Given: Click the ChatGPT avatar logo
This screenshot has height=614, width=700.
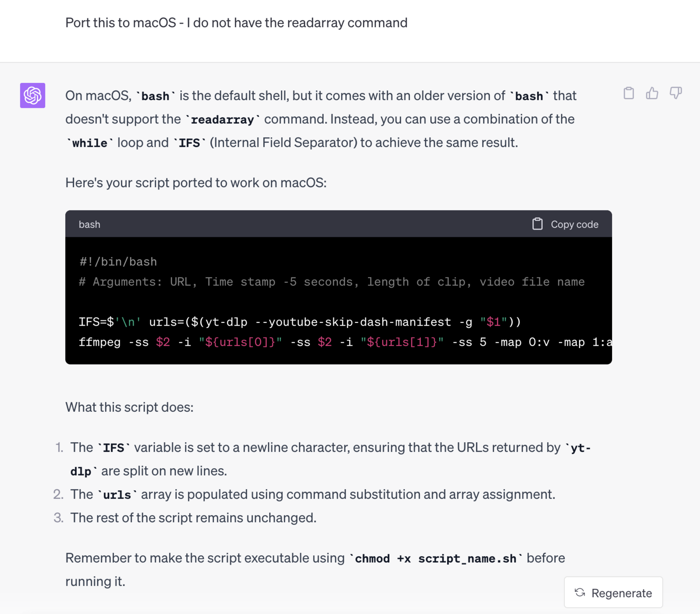Looking at the screenshot, I should [32, 96].
